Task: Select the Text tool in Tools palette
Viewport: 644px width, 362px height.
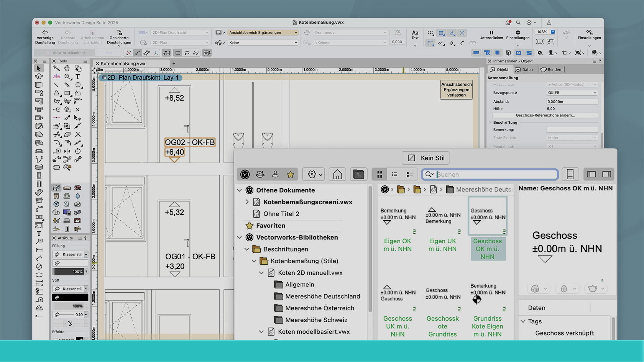Action: pos(78,77)
